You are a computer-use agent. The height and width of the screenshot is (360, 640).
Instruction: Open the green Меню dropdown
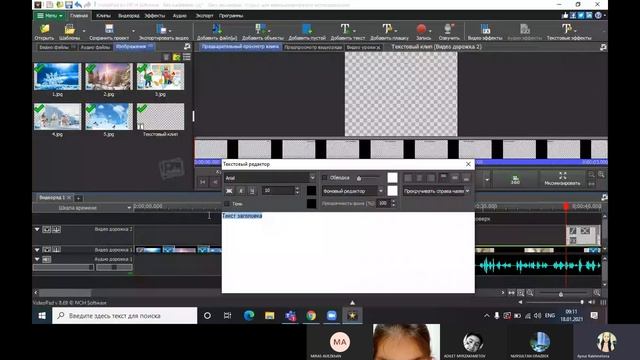(x=49, y=16)
